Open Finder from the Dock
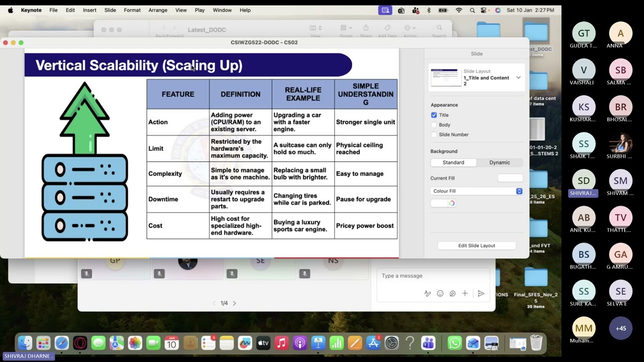This screenshot has width=644, height=362. pyautogui.click(x=25, y=343)
